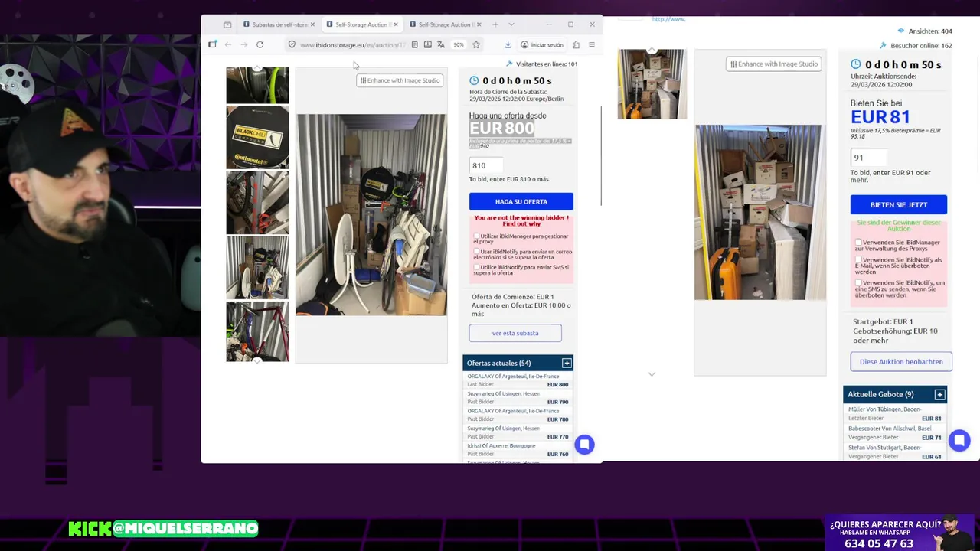The image size is (980, 551).
Task: Click 'HAGA SU OFERTA' button
Action: [x=521, y=201]
